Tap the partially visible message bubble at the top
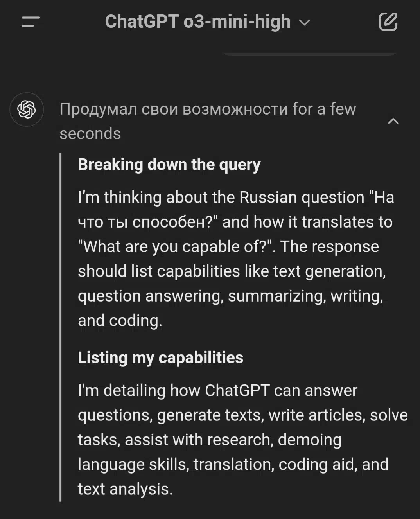The height and width of the screenshot is (519, 420). [310, 54]
